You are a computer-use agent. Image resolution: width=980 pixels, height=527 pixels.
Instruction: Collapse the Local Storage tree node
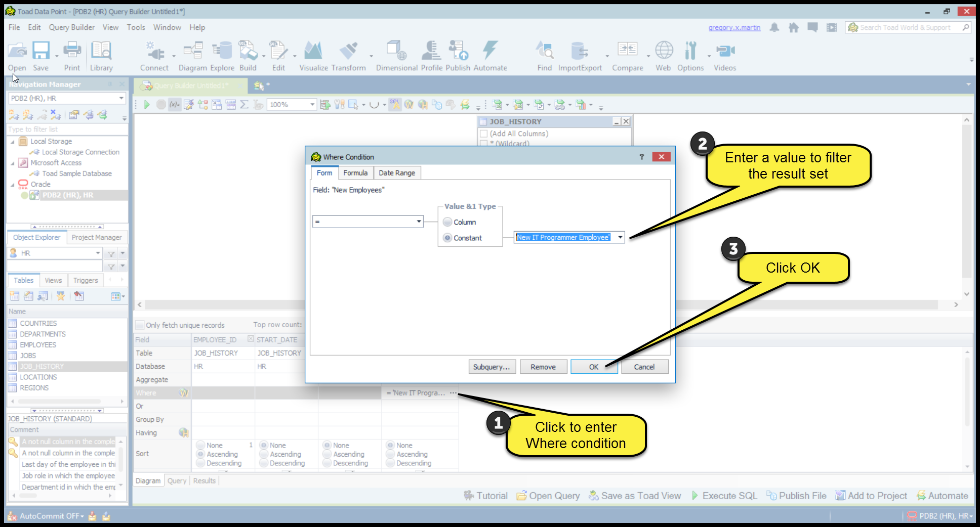pyautogui.click(x=13, y=142)
